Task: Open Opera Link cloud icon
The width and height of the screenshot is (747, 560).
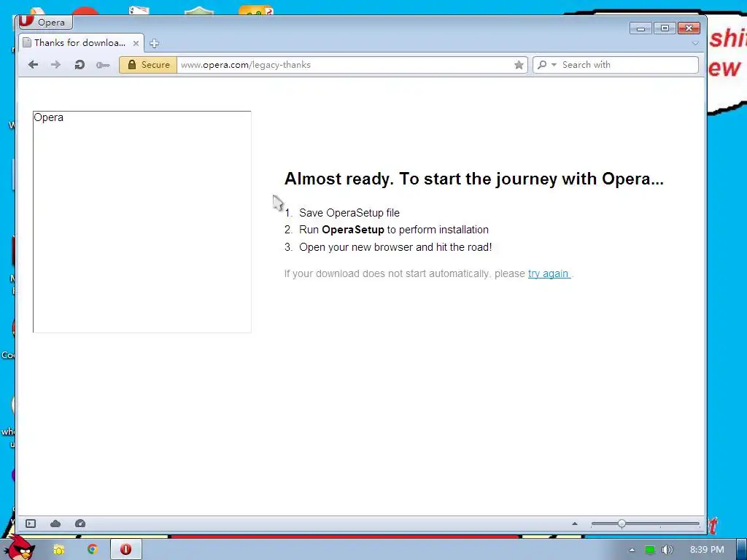Action: point(55,524)
